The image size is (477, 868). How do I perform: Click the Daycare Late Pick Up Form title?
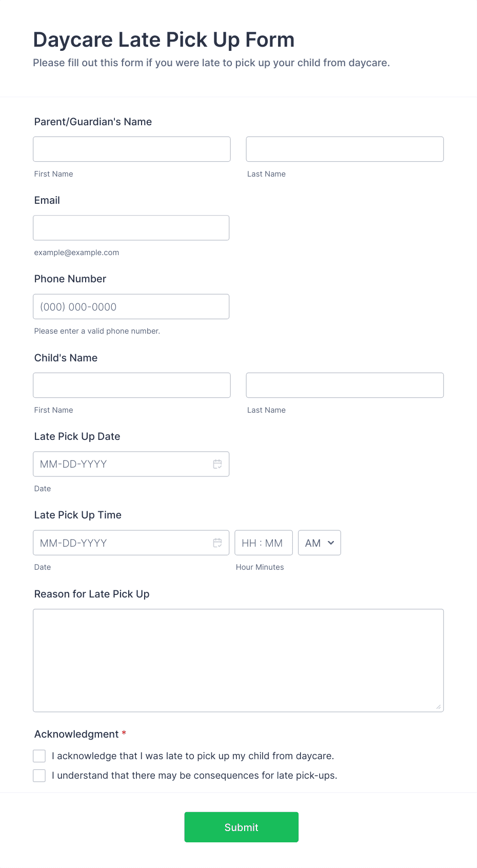click(163, 39)
